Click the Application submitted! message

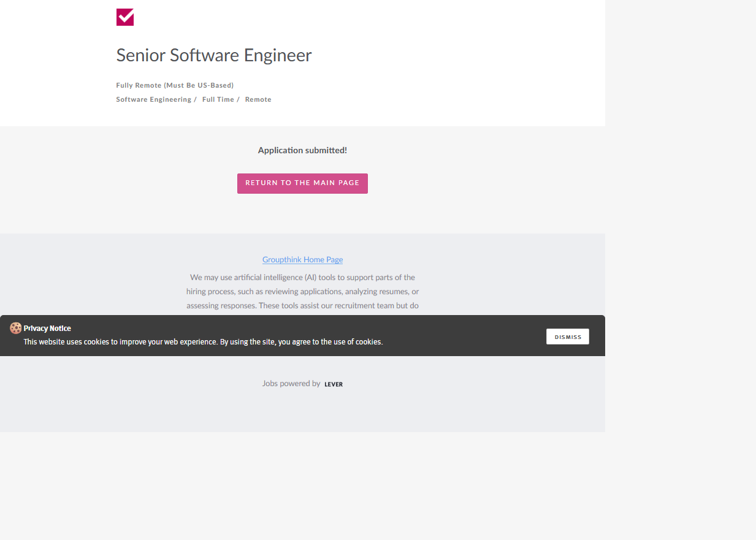click(x=302, y=150)
